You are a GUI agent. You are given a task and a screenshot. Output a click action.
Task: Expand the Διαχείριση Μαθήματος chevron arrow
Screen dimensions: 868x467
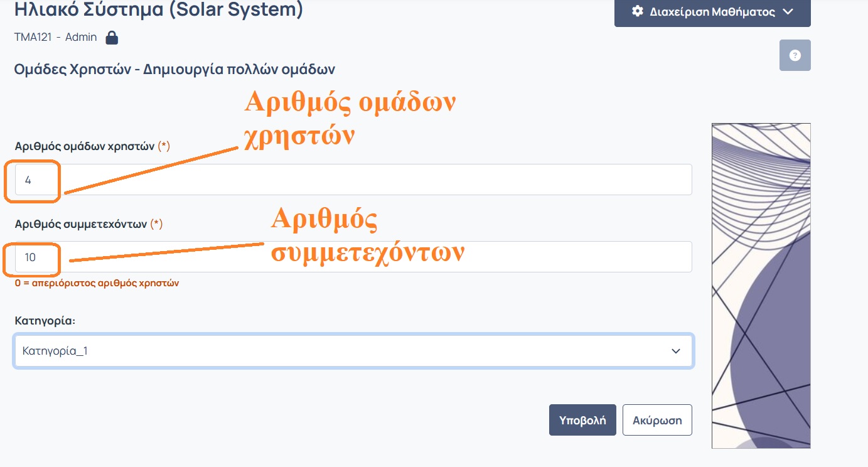(x=789, y=12)
